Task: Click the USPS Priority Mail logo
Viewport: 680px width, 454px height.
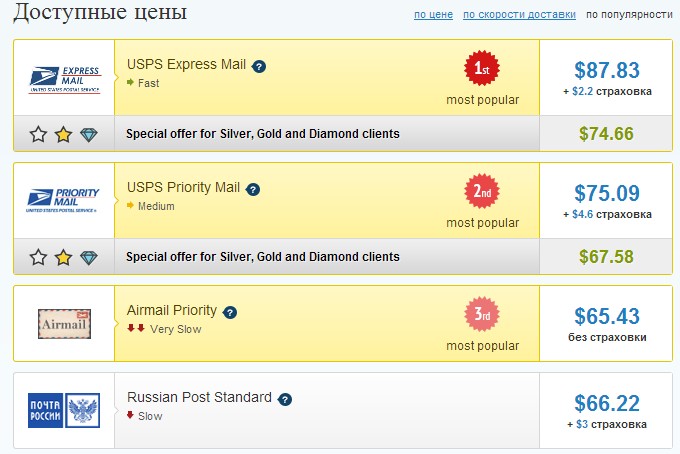Action: coord(64,200)
